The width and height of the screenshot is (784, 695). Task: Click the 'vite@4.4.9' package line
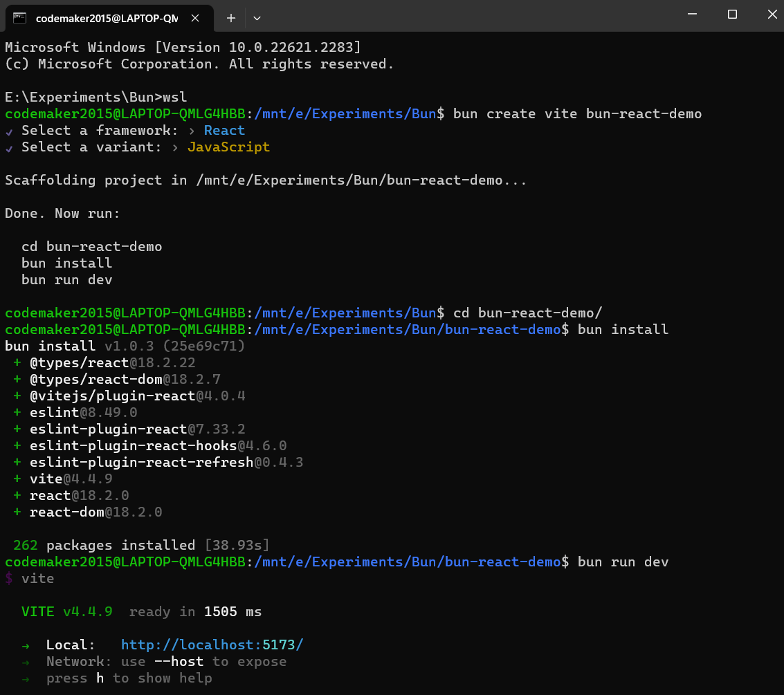point(62,479)
